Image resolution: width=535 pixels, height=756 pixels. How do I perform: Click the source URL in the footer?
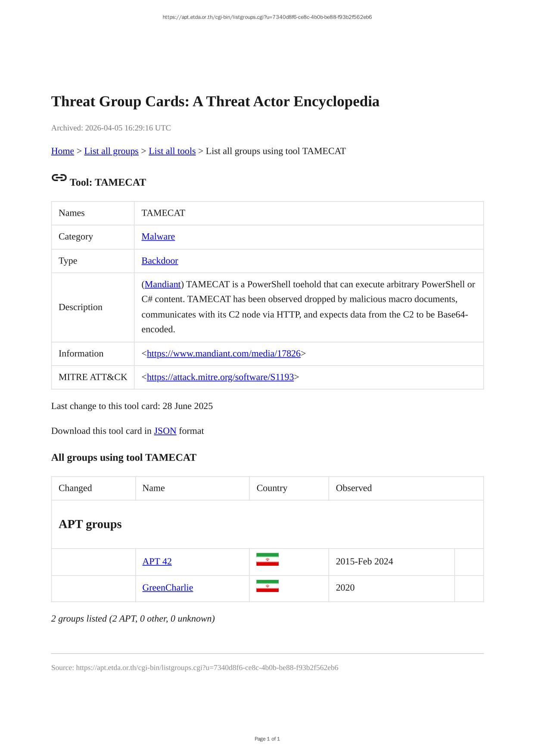tap(207, 668)
